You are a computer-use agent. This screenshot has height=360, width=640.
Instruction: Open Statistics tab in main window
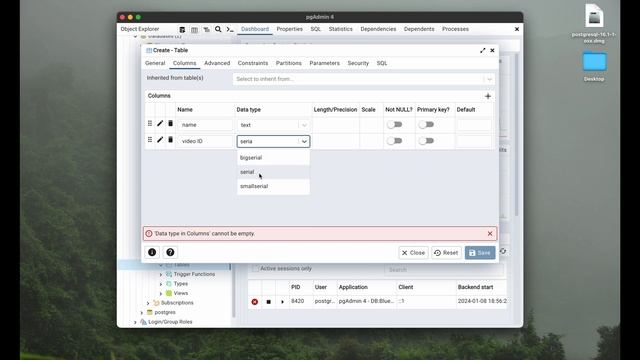coord(340,29)
